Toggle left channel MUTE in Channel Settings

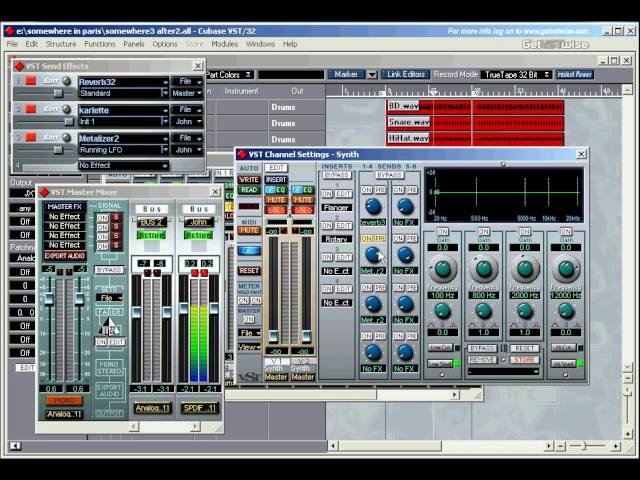pyautogui.click(x=276, y=200)
